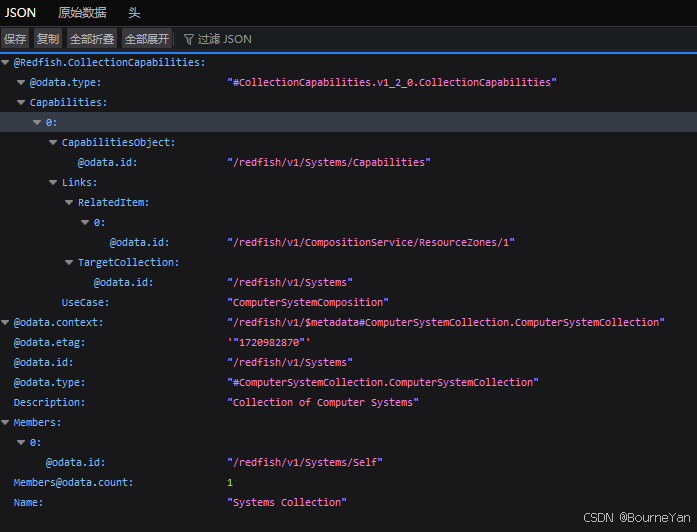Click value "/redfish/v1/CompositionService/ResourceZones/1"
The width and height of the screenshot is (697, 532).
[371, 243]
